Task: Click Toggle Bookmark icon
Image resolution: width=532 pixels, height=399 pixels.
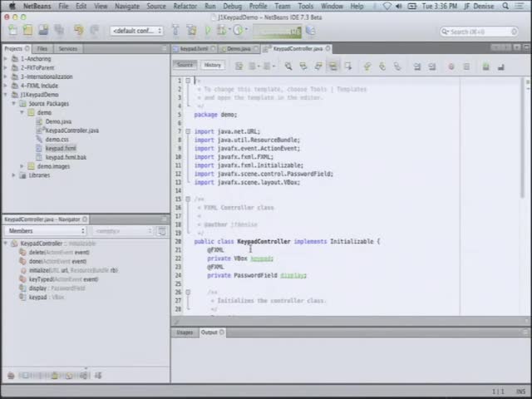Action: pos(397,66)
